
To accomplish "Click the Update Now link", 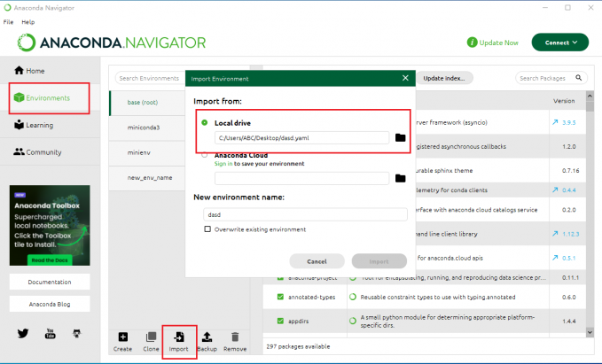I will [499, 43].
